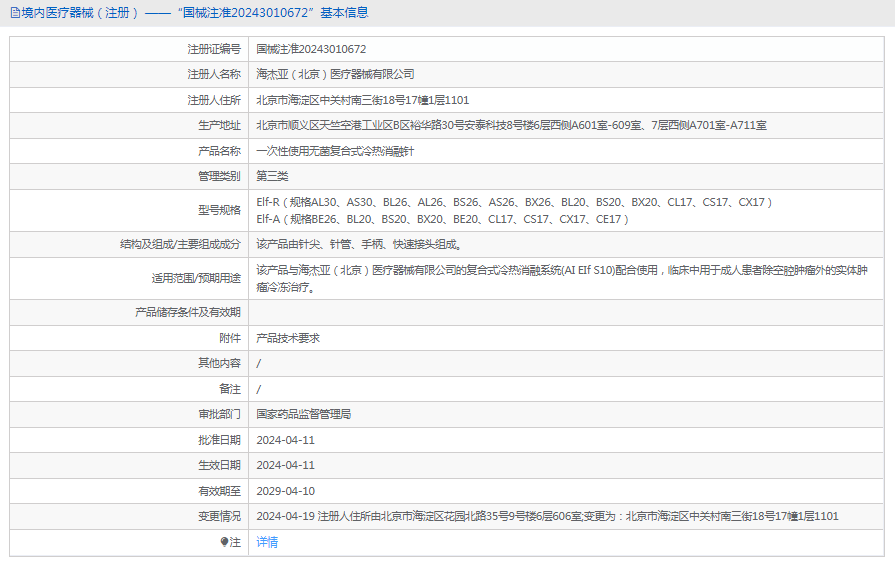This screenshot has height=564, width=895.
Task: Click the bulb icon beside 注 label
Action: [x=224, y=542]
